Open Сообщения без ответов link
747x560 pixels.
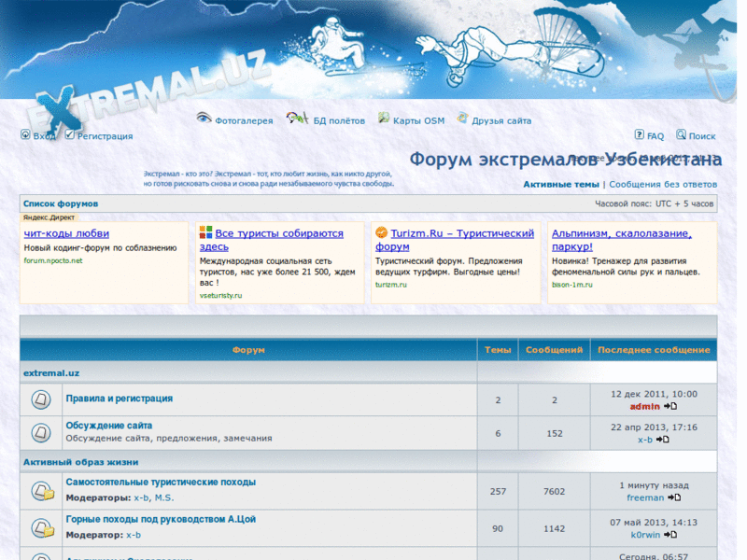[x=664, y=185]
